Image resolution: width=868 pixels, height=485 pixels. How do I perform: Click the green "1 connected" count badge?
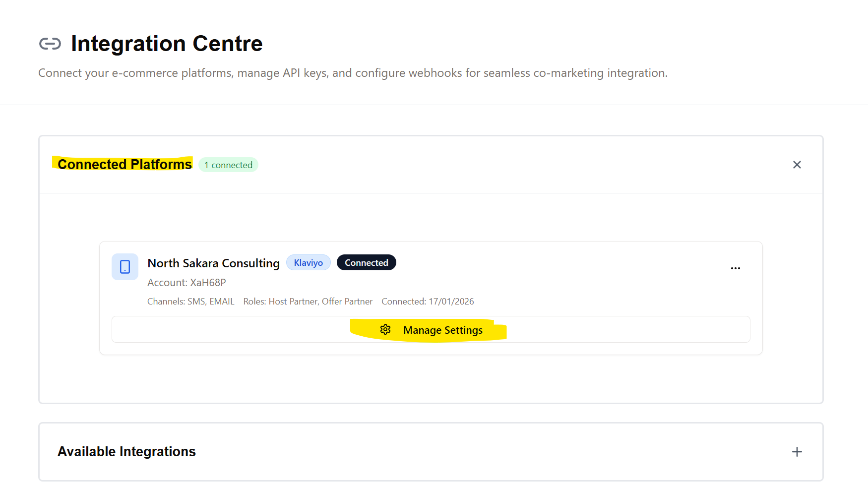(x=228, y=165)
